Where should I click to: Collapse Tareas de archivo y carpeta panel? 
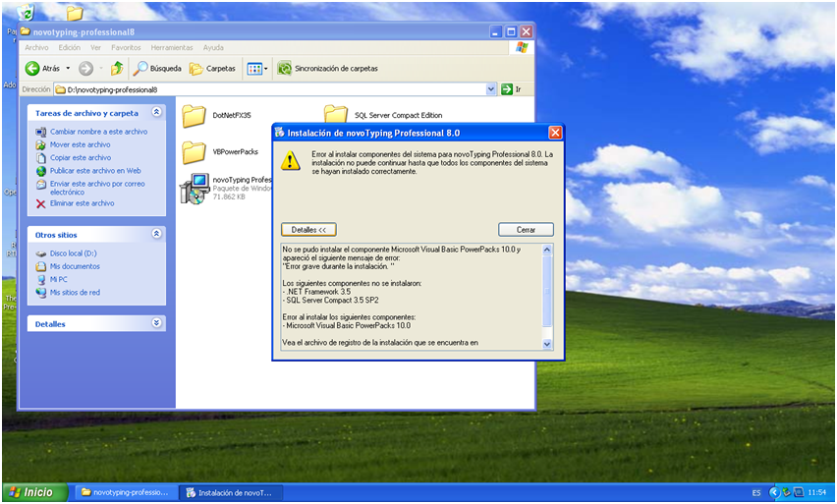coord(156,112)
